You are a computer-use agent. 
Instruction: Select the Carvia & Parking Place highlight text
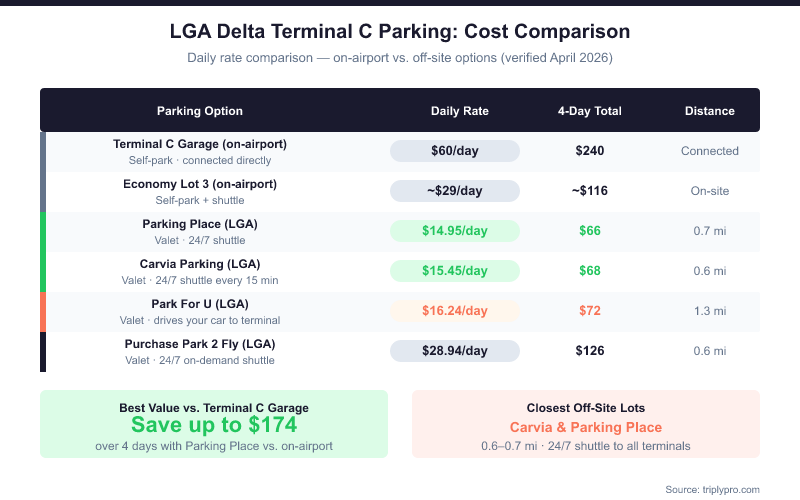coord(586,427)
